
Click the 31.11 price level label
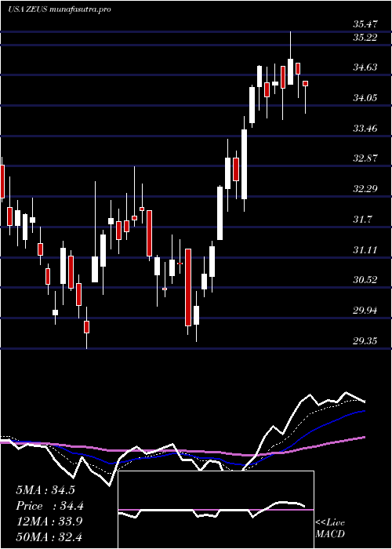(365, 250)
